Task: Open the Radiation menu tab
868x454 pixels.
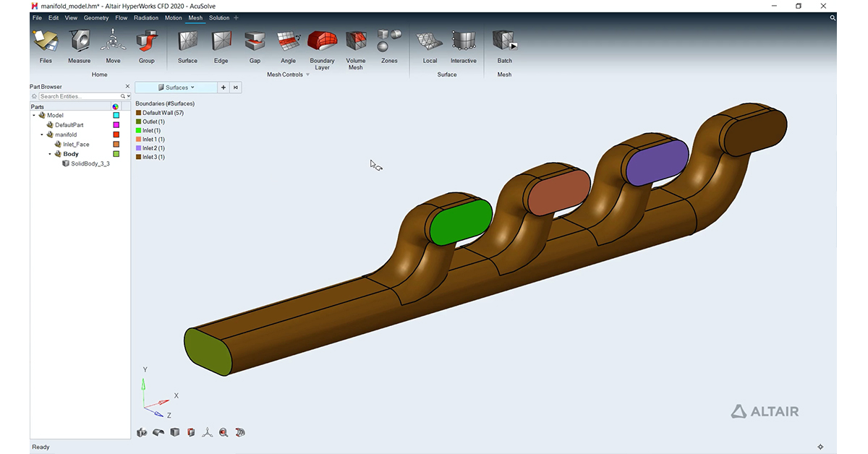Action: 146,18
